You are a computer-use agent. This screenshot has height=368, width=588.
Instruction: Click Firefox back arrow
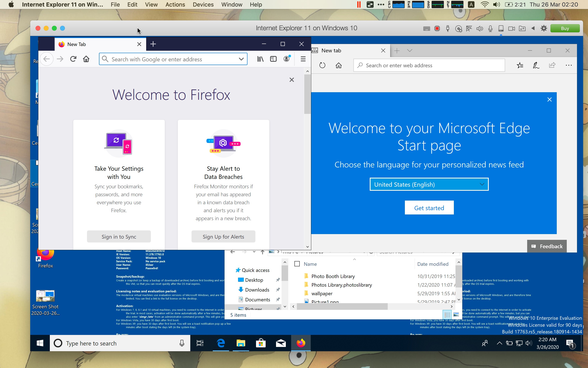[46, 59]
